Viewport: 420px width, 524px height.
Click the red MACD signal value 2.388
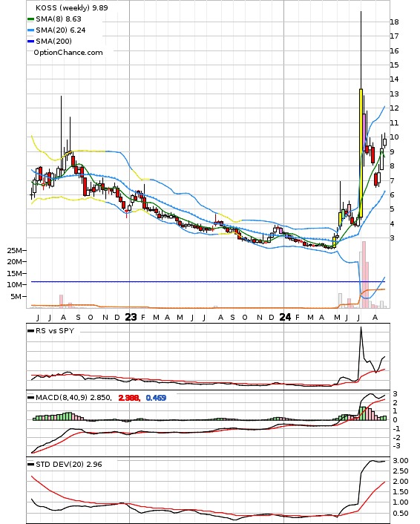coord(128,398)
